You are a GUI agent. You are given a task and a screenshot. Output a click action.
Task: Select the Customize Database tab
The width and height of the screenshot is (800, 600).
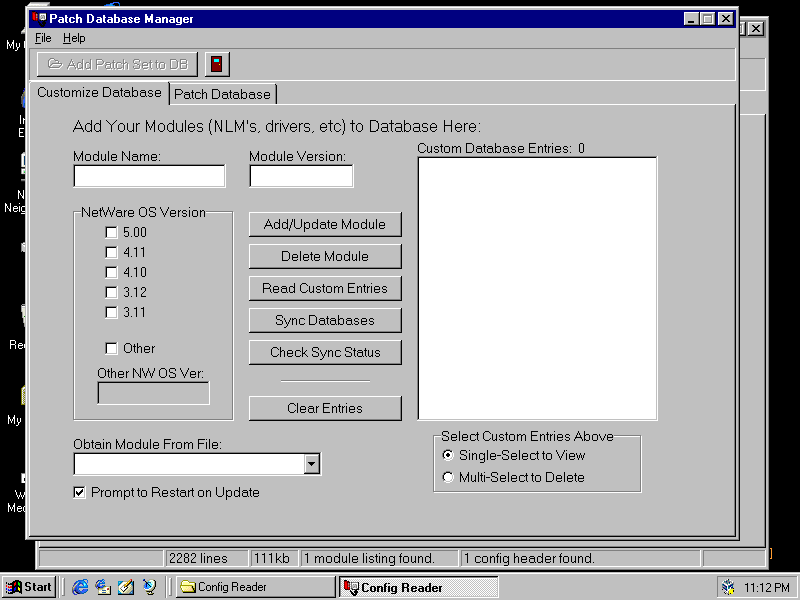click(99, 93)
